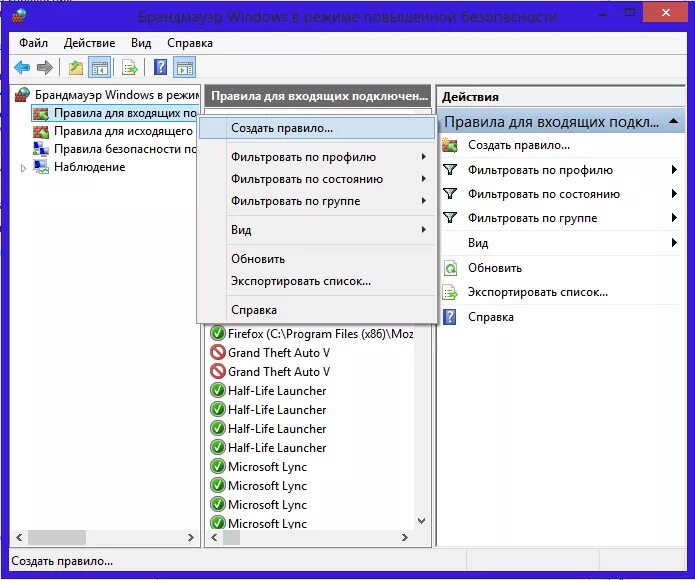Image resolution: width=695 pixels, height=580 pixels.
Task: Open the Справка menu in menu bar
Action: tap(190, 43)
